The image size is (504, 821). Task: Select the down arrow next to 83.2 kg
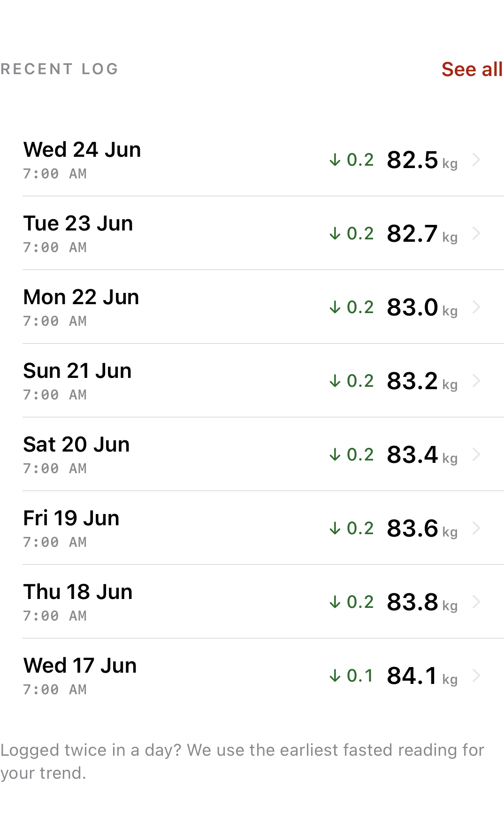click(335, 381)
